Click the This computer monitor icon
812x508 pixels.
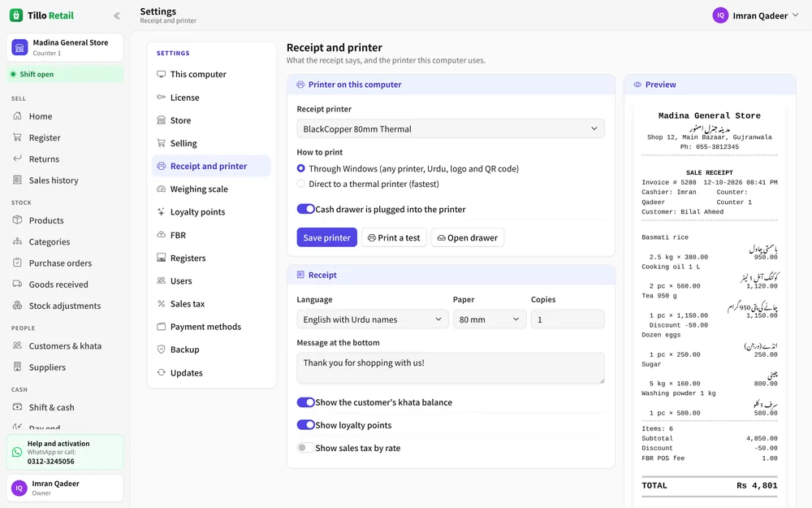pos(161,74)
